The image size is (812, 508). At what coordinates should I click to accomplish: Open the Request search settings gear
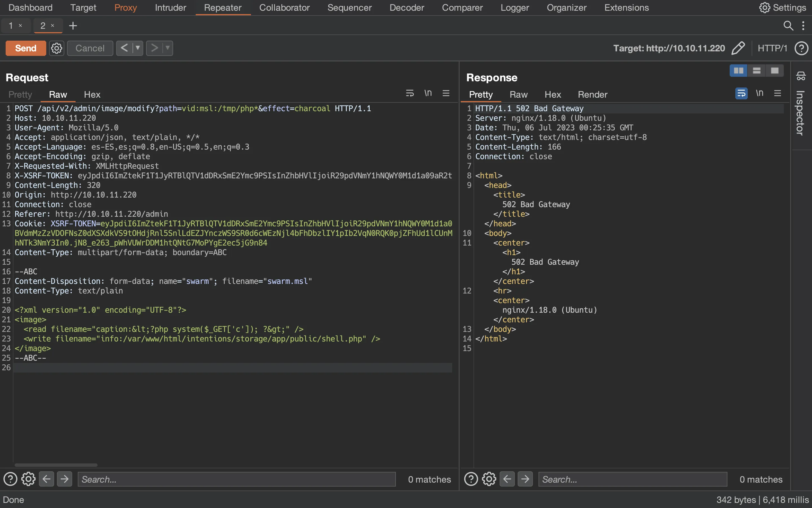point(28,479)
